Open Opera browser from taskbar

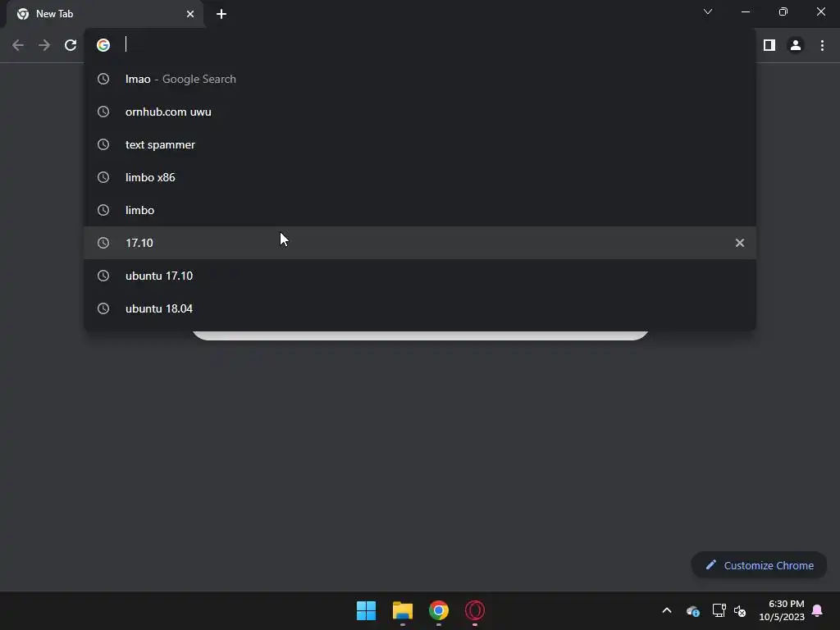pos(475,610)
